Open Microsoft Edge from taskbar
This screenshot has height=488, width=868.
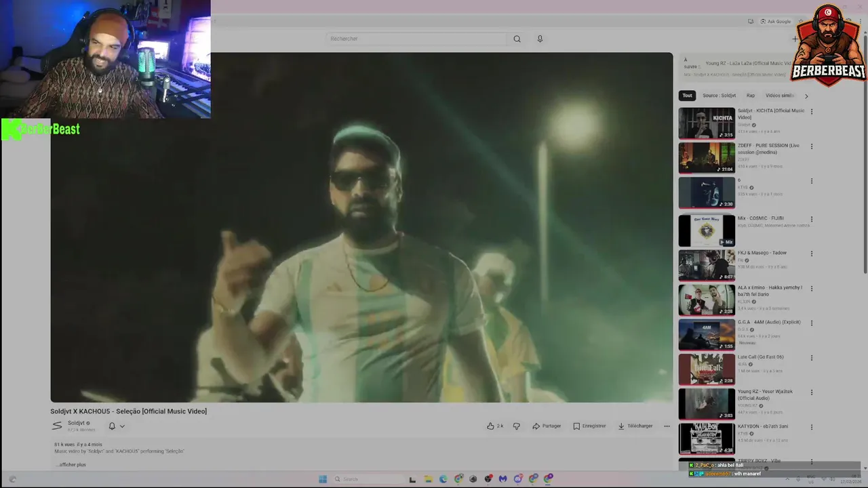(x=443, y=479)
